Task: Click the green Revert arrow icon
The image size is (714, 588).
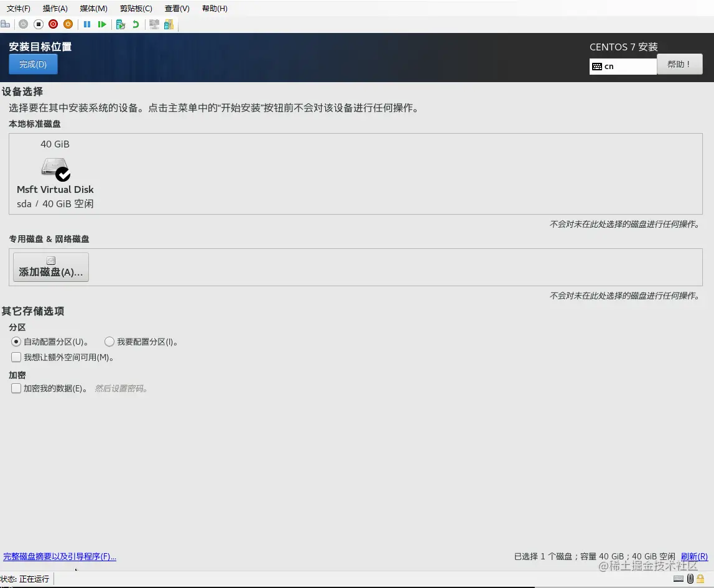Action: (136, 24)
